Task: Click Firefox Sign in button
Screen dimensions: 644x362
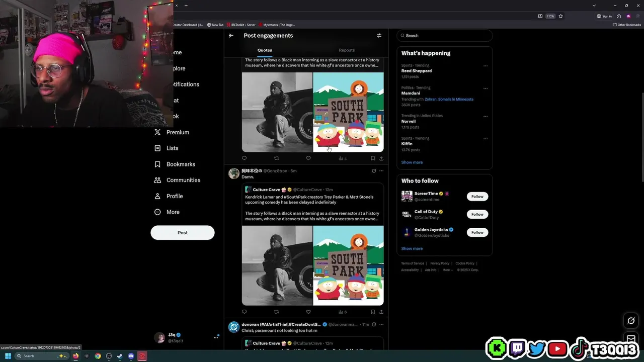Action: [604, 16]
